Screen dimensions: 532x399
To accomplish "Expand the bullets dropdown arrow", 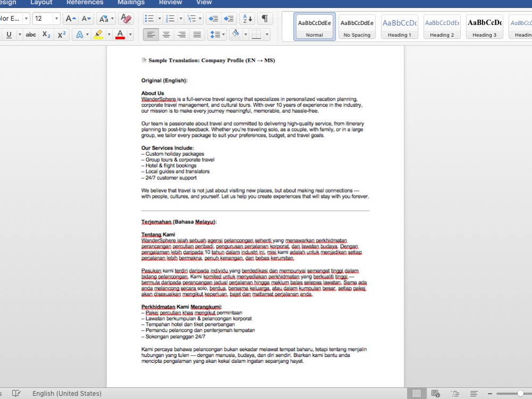I will tap(160, 19).
